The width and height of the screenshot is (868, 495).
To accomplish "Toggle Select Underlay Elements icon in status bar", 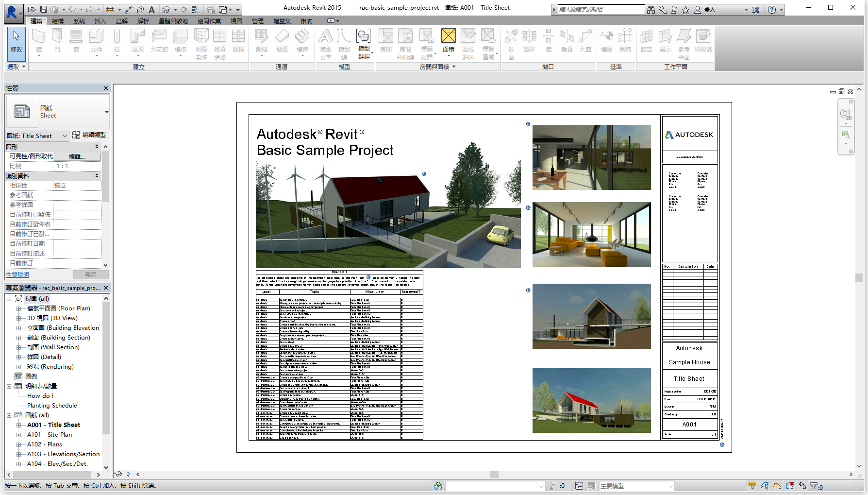I will [x=765, y=486].
